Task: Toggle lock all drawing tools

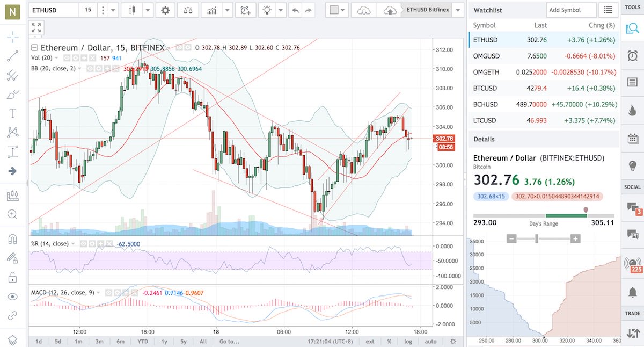Action: [x=13, y=277]
